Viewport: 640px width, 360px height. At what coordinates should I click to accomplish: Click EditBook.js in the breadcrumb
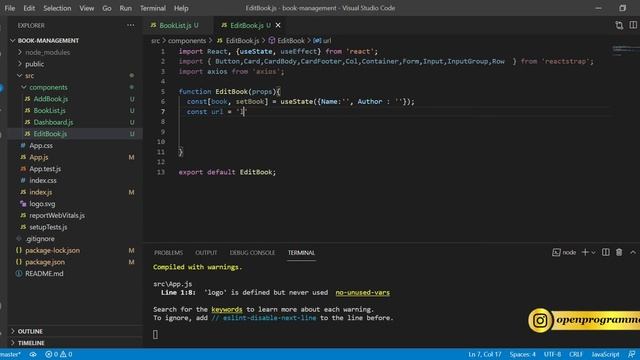pyautogui.click(x=242, y=40)
